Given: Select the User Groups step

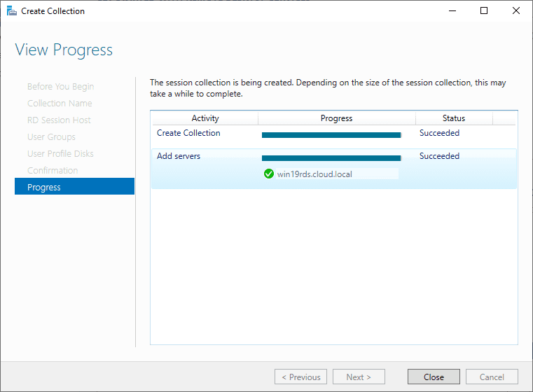Looking at the screenshot, I should (51, 136).
